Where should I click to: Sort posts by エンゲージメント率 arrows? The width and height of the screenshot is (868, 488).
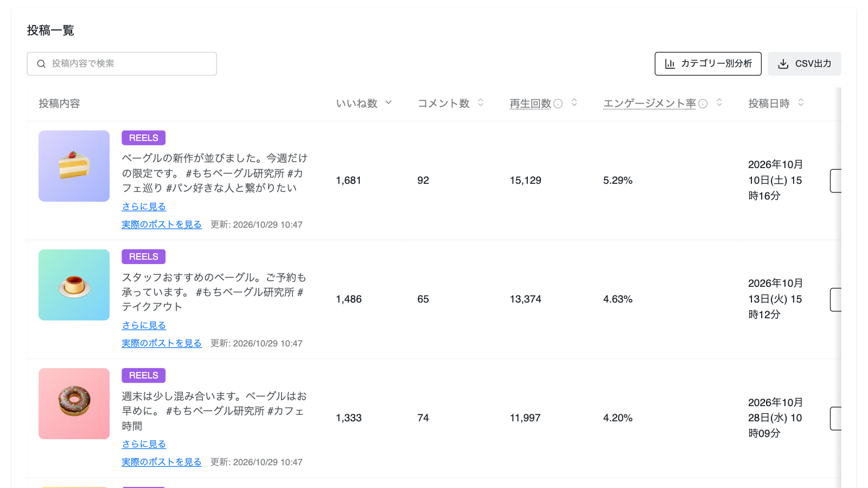click(719, 102)
